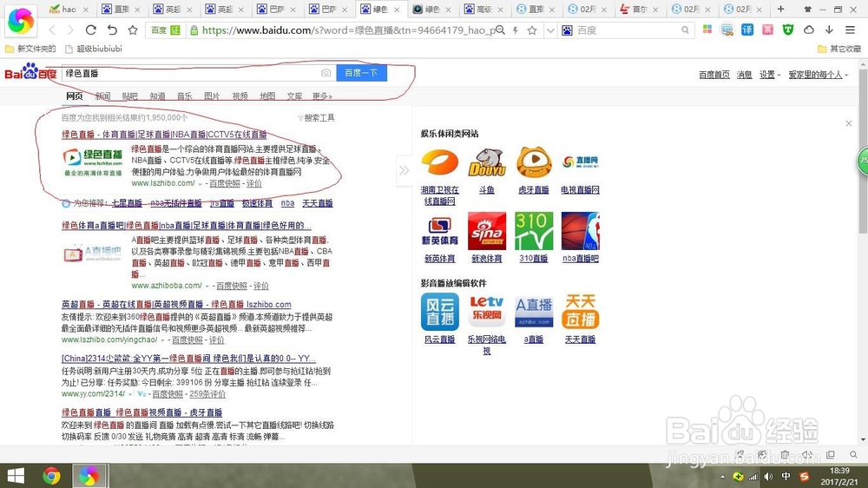Click the cloud extension icon in toolbar
The height and width of the screenshot is (488, 868).
tap(808, 30)
